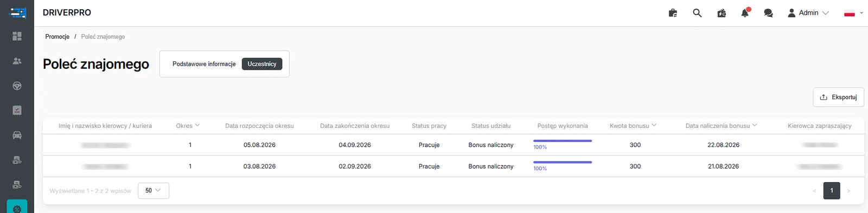
Task: Click the bonus date 21.08.2026 cell
Action: point(723,166)
